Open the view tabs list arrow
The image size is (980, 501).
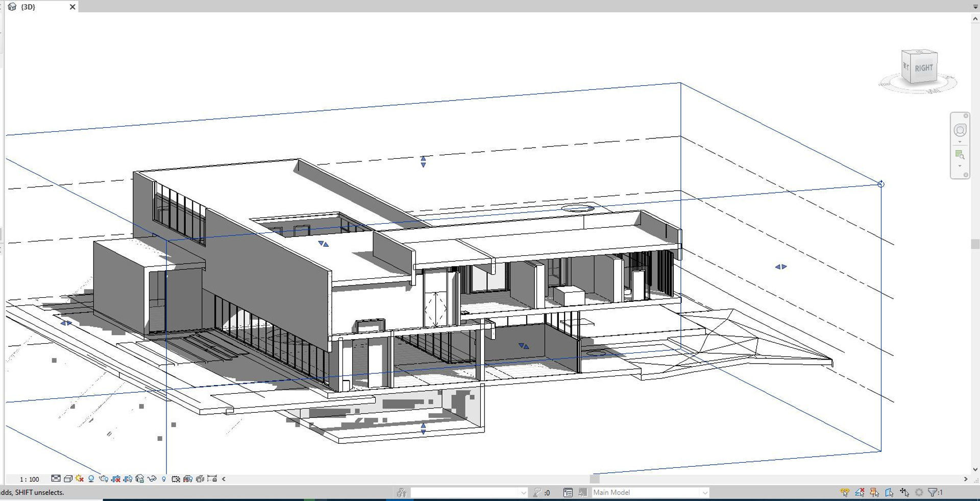click(x=975, y=7)
